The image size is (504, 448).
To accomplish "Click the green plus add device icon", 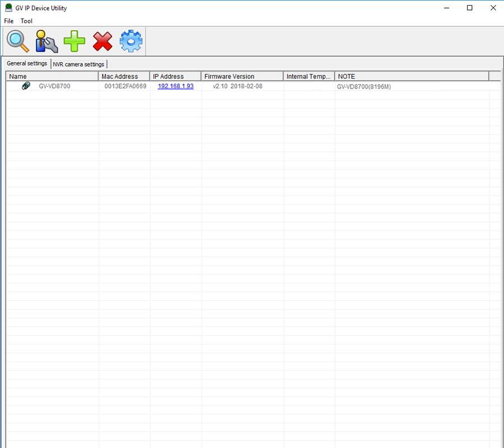I will [74, 41].
